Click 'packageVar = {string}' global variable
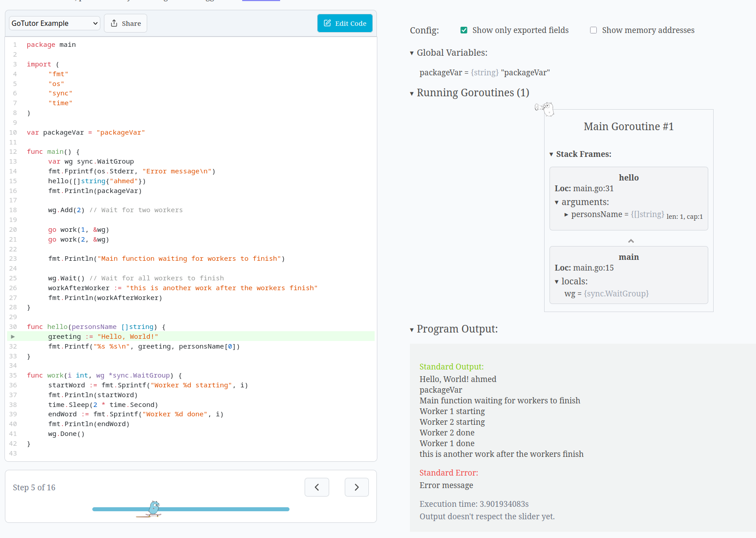This screenshot has height=538, width=756. 484,73
